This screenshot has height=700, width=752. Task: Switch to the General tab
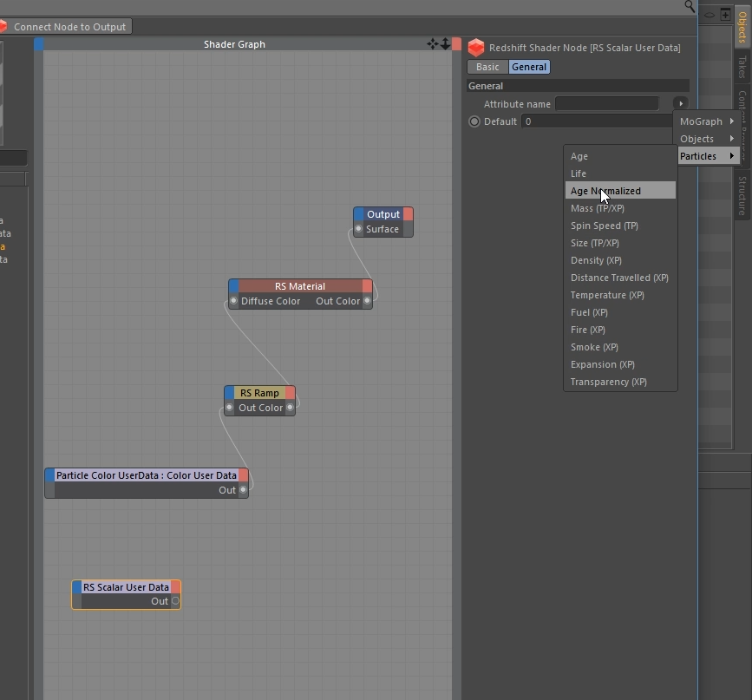click(x=529, y=67)
